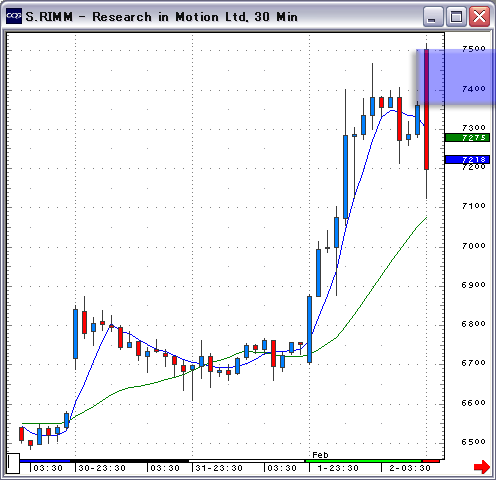Click the 6500 price axis label
The image size is (496, 480).
[x=474, y=442]
